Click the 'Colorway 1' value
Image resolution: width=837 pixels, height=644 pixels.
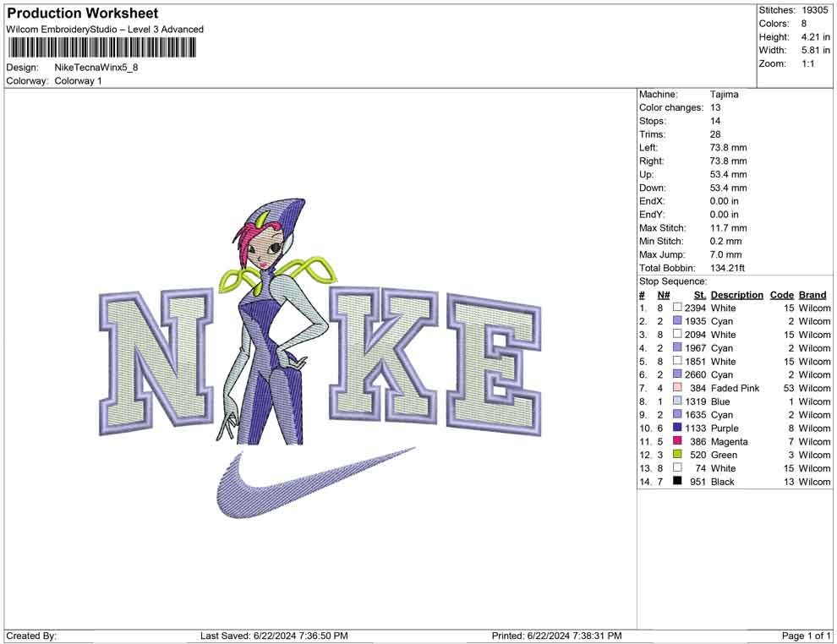(78, 81)
